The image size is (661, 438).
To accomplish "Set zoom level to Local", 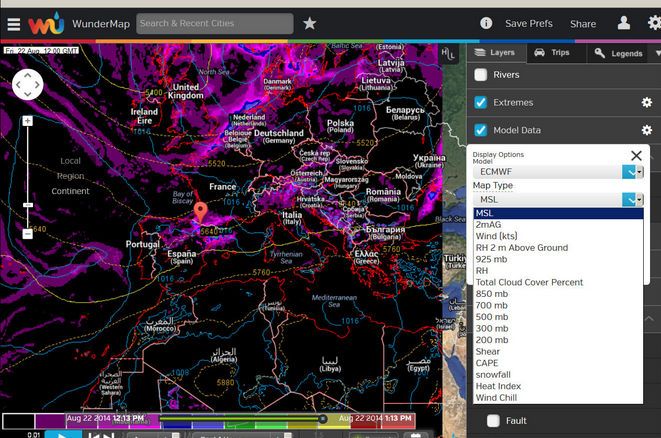I will coord(70,161).
